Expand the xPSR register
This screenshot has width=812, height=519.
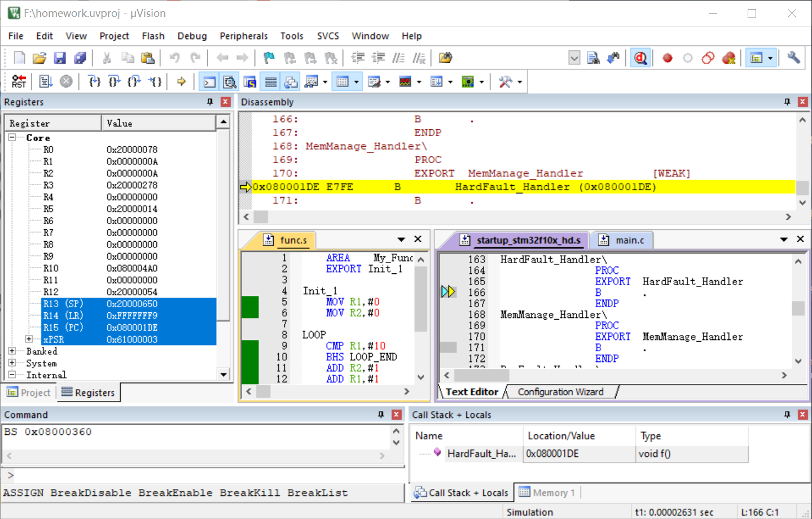click(x=29, y=339)
